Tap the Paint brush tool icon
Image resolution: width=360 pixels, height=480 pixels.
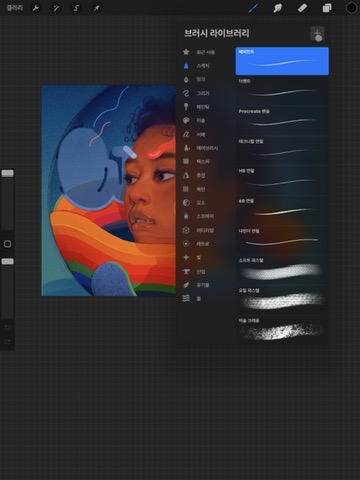(x=253, y=8)
